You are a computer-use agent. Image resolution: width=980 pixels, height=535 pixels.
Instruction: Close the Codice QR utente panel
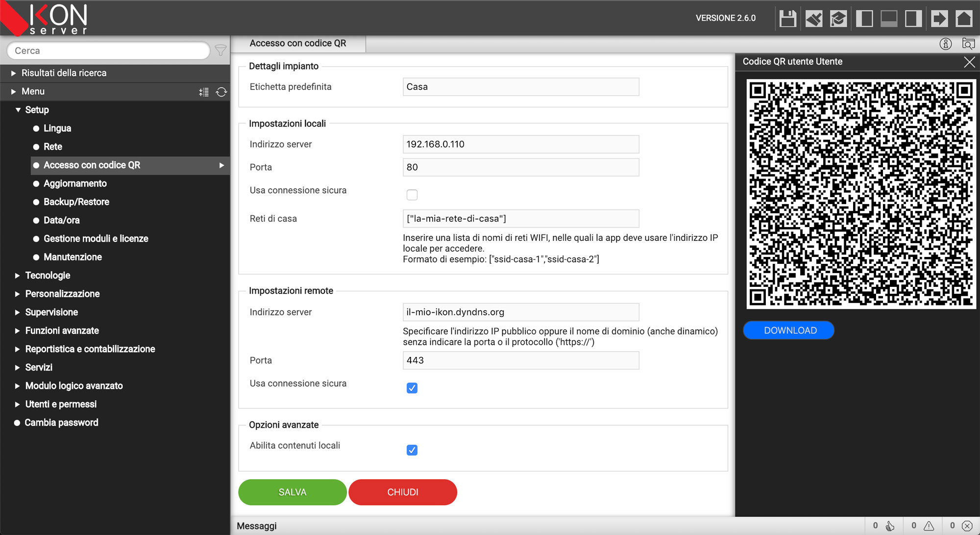point(969,62)
